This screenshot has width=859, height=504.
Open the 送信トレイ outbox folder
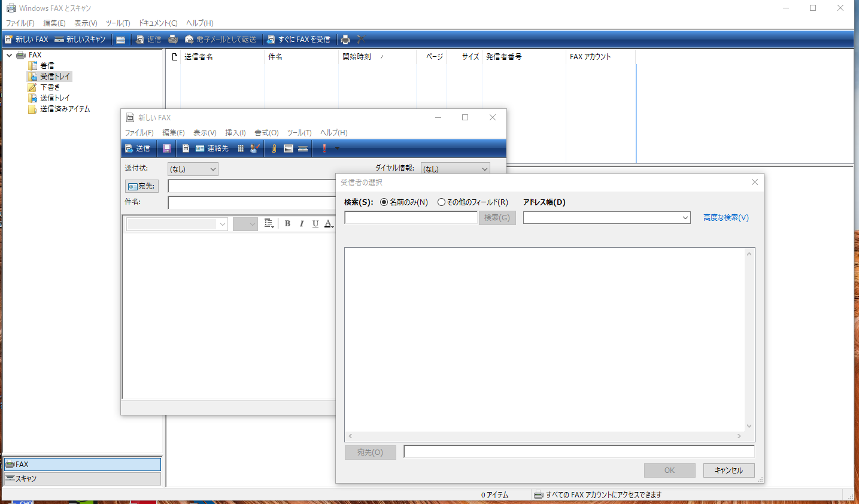[49, 98]
